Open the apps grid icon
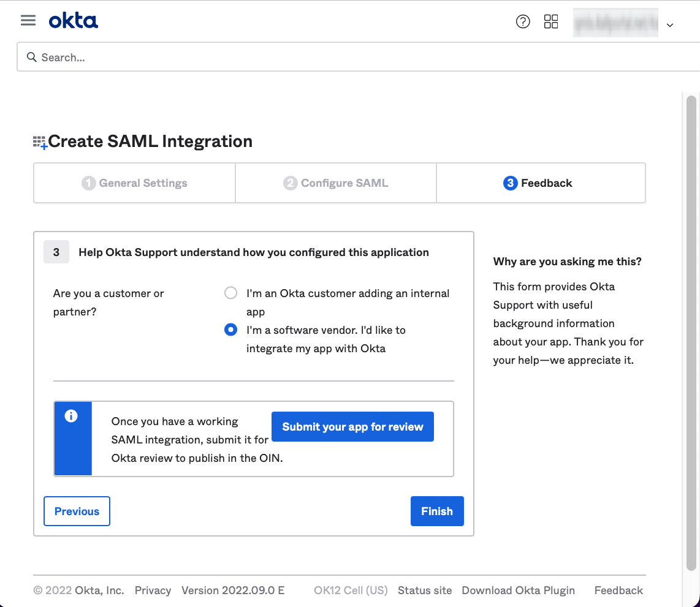The height and width of the screenshot is (607, 700). pyautogui.click(x=551, y=21)
